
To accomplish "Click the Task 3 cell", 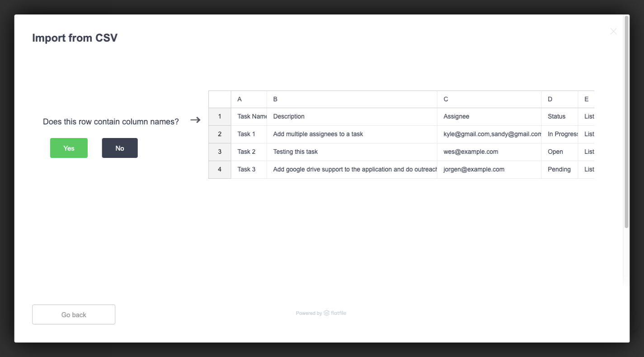I will tap(249, 170).
